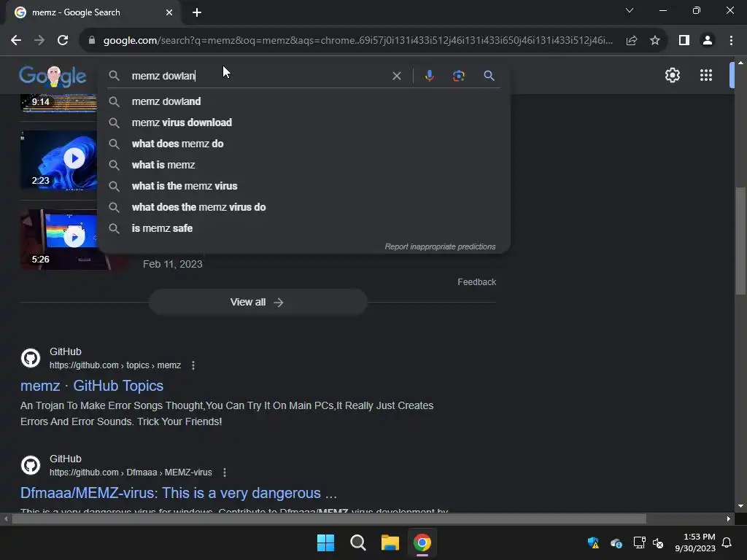The width and height of the screenshot is (747, 560).
Task: Select suggestion "what is the memz virus"
Action: coord(303,186)
